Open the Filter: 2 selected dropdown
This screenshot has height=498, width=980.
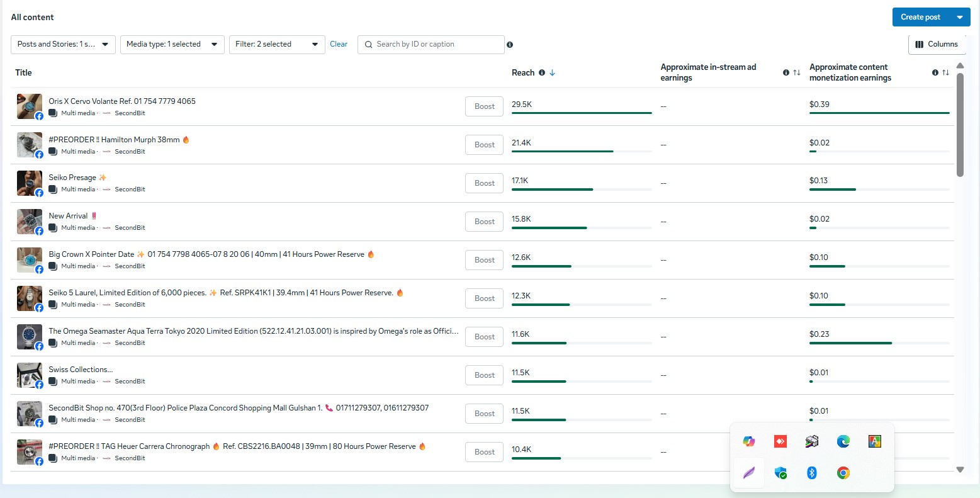coord(277,45)
